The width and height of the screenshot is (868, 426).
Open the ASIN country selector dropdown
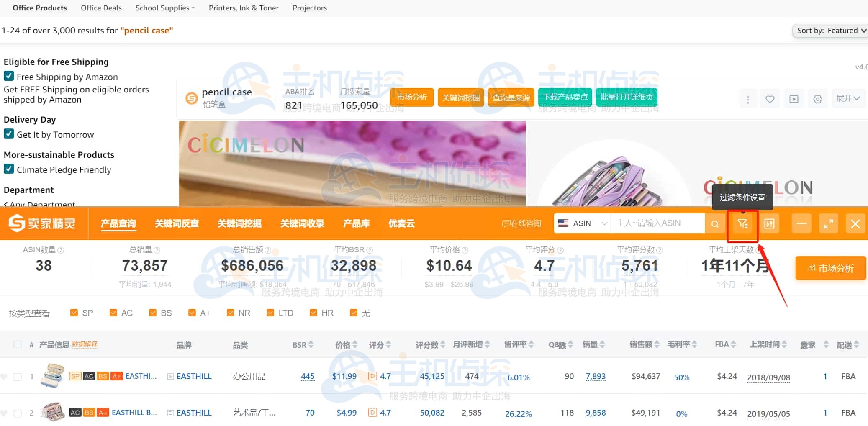pos(583,223)
